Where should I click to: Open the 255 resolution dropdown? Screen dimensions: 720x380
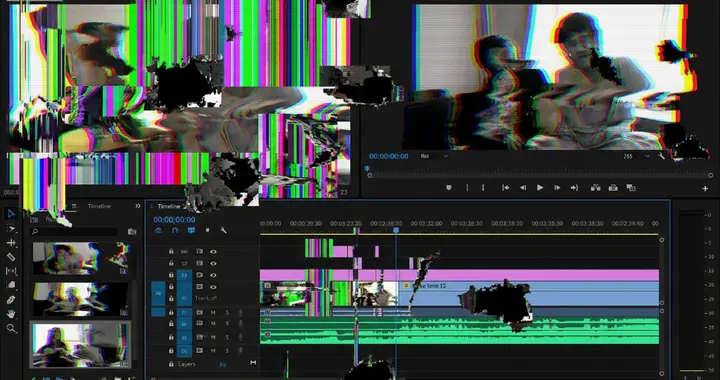click(636, 156)
